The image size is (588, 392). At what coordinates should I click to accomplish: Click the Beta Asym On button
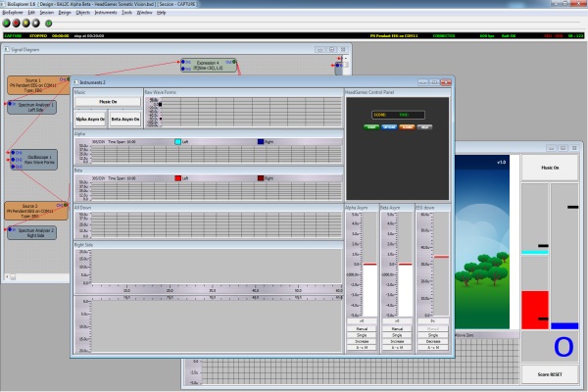[x=125, y=119]
